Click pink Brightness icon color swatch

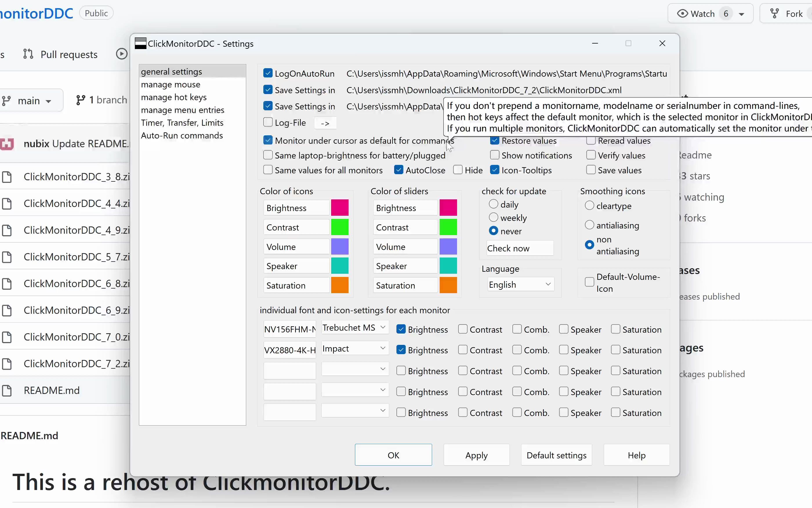pyautogui.click(x=340, y=208)
